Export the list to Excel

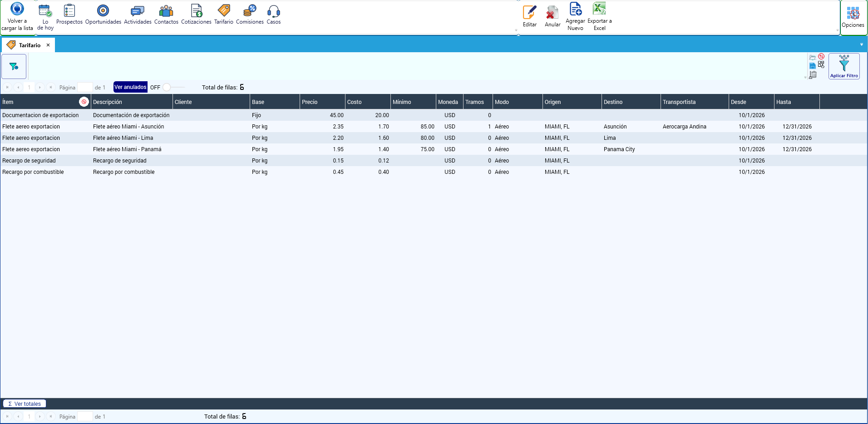(x=600, y=16)
